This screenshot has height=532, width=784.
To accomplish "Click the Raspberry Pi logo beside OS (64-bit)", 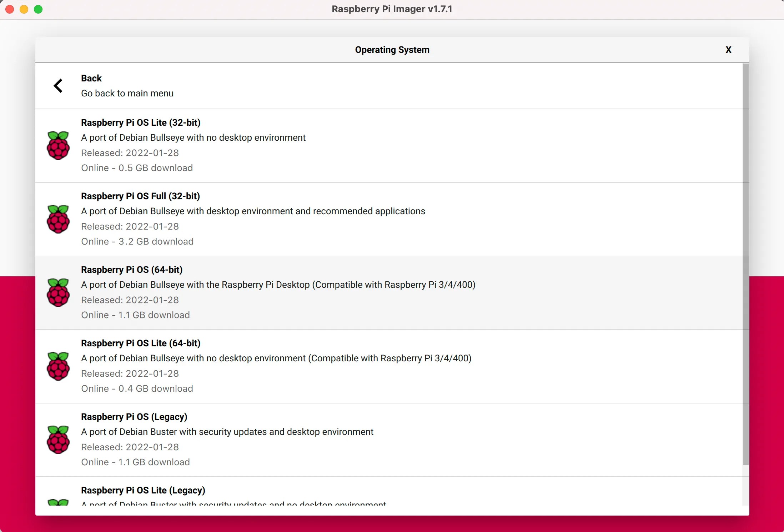I will click(58, 293).
